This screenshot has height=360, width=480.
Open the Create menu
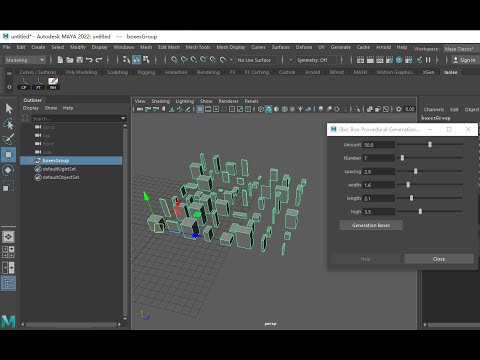click(x=38, y=47)
